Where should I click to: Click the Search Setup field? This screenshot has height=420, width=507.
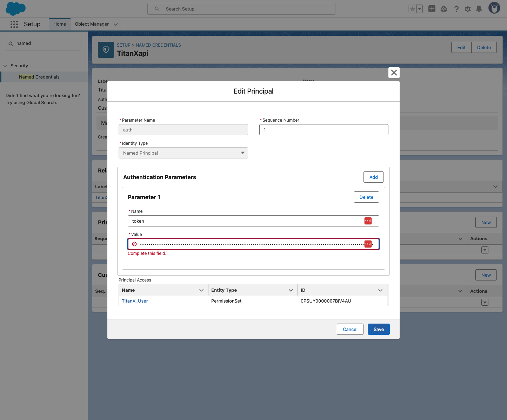241,9
